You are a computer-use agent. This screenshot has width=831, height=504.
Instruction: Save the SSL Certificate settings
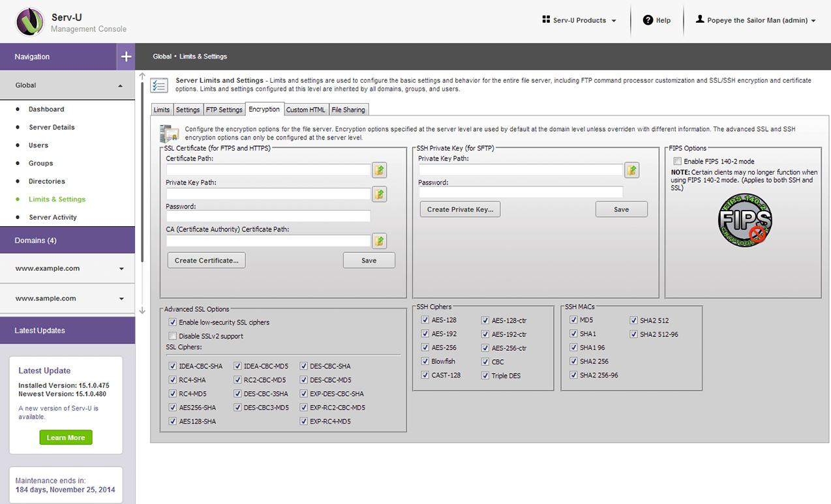369,260
